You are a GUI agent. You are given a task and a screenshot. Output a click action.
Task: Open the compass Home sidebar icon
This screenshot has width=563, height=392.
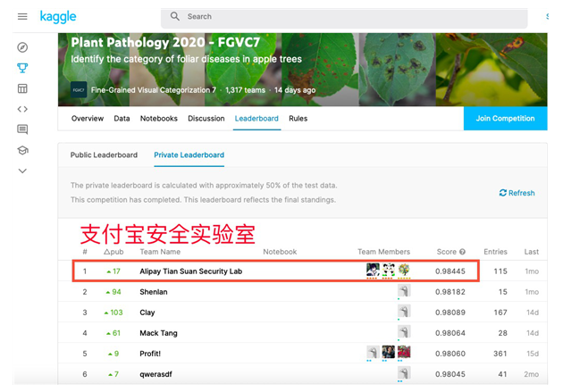pos(22,47)
